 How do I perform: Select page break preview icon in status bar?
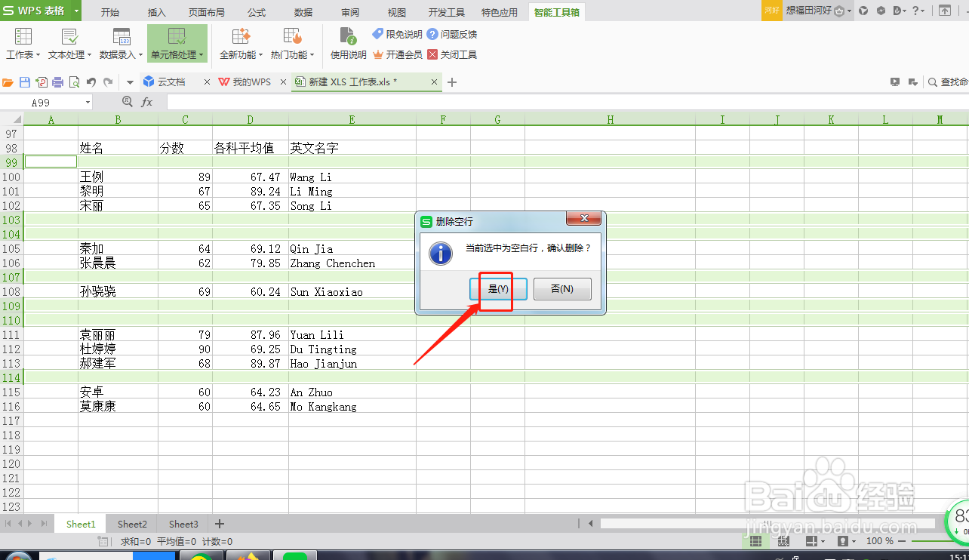point(783,541)
